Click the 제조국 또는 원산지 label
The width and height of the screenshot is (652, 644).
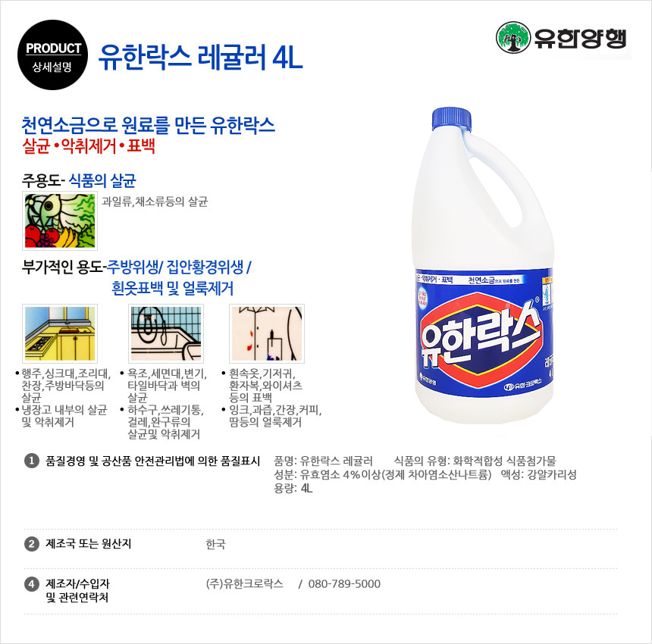(x=89, y=543)
